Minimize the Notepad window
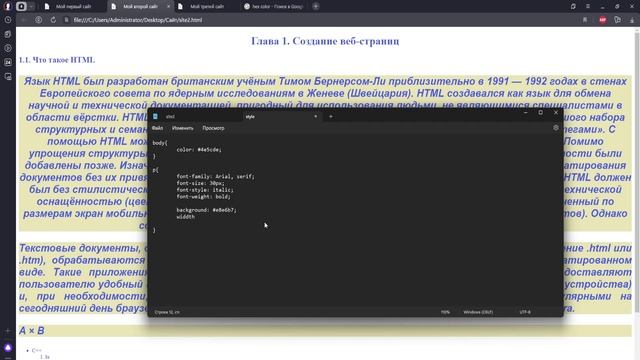Viewport: 640px width, 360px height. coord(525,113)
